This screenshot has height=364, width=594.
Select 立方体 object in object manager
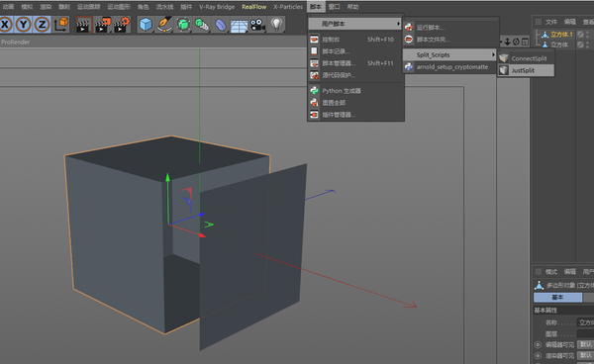pyautogui.click(x=559, y=45)
